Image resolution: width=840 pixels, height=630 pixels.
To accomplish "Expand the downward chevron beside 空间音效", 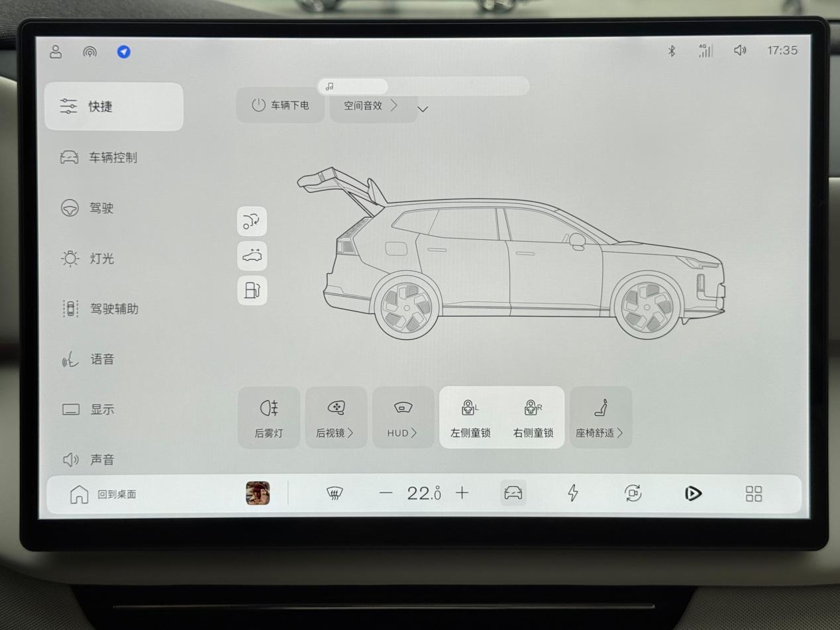I will 423,109.
